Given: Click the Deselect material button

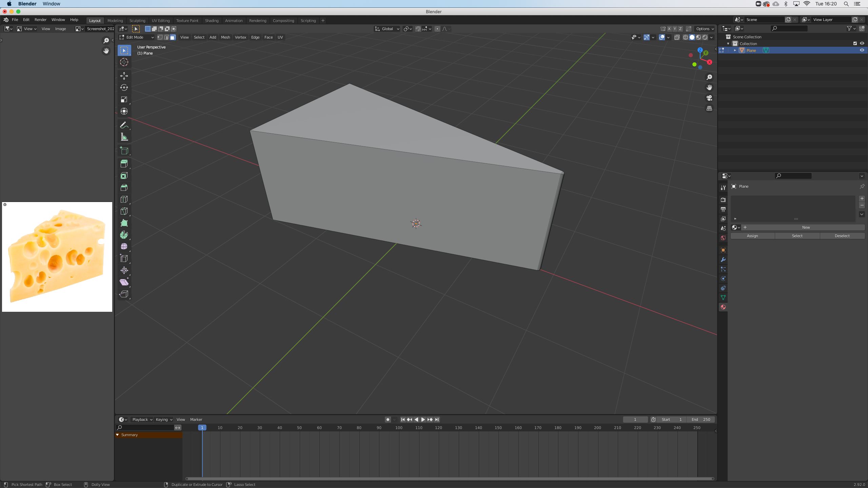Looking at the screenshot, I should point(842,236).
